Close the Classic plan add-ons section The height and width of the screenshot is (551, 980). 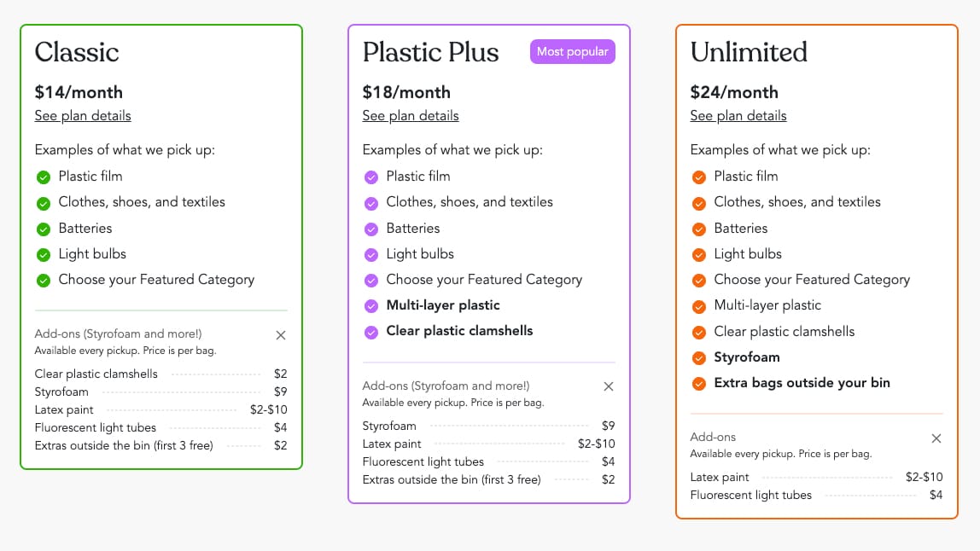[x=281, y=335]
